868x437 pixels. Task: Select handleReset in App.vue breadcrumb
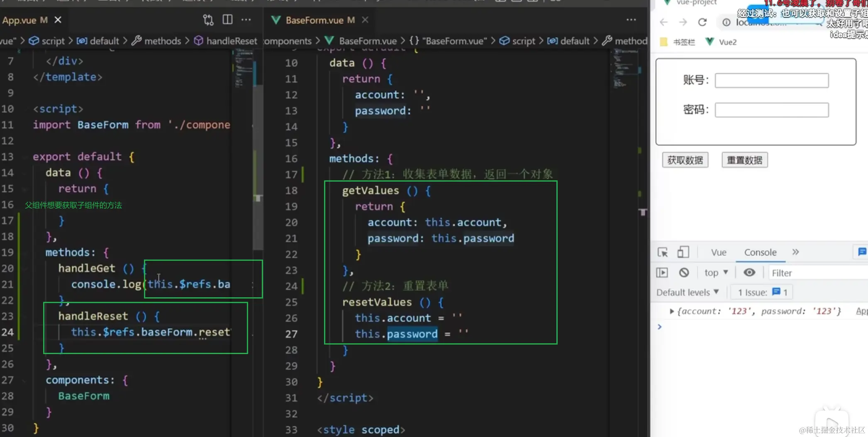(226, 41)
